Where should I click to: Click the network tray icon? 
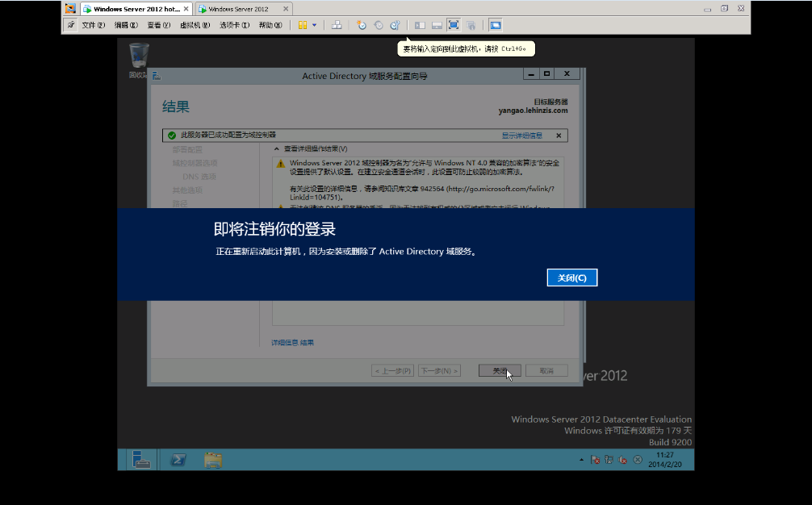click(x=609, y=460)
